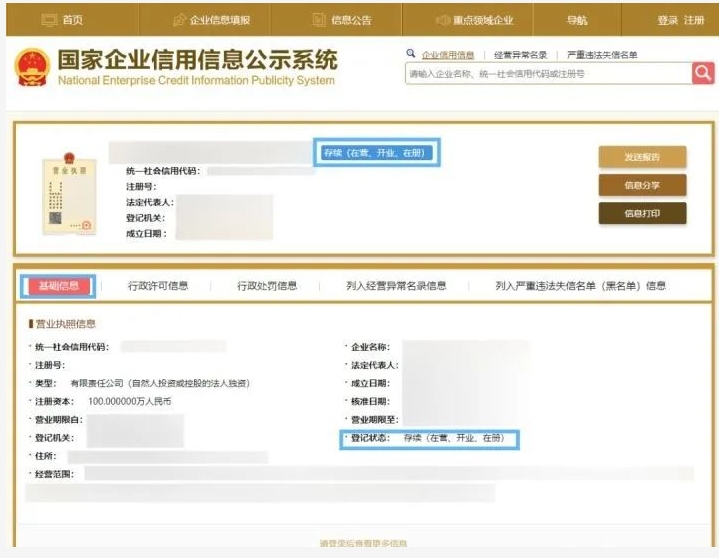Click the document icon beside 信息公告
719x558 pixels.
(x=319, y=20)
